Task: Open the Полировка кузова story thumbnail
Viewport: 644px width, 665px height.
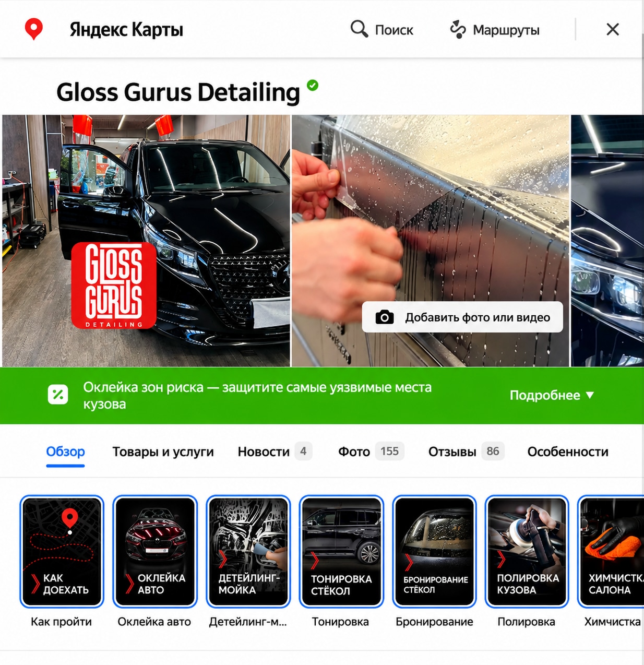Action: pyautogui.click(x=527, y=552)
